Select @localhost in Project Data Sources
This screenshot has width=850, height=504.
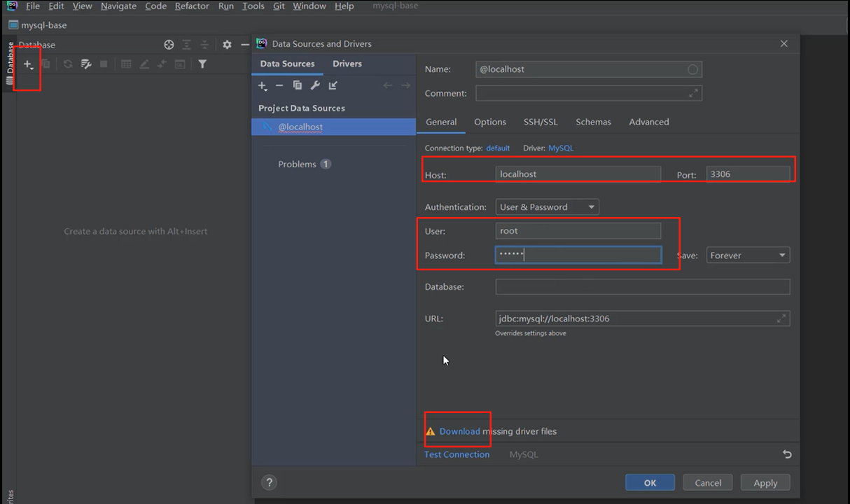334,127
